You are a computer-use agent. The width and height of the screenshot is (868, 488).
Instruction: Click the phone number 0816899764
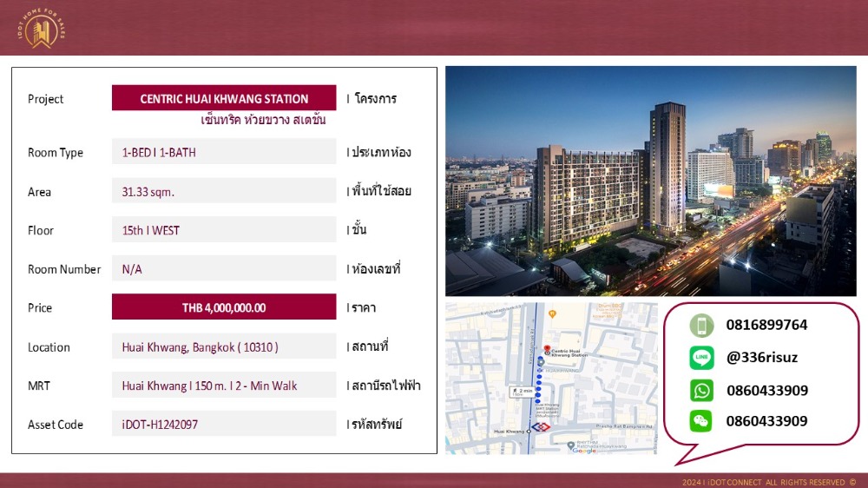tap(766, 325)
